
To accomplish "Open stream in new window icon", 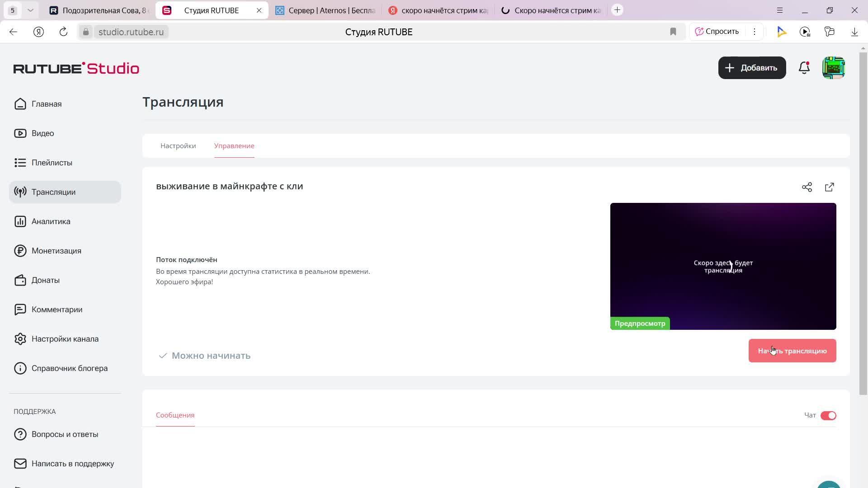I will [x=830, y=187].
